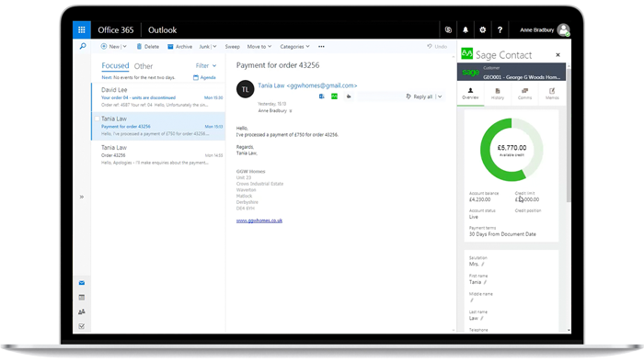This screenshot has width=644, height=362.
Task: Click sender Tania Law email address
Action: pyautogui.click(x=307, y=85)
